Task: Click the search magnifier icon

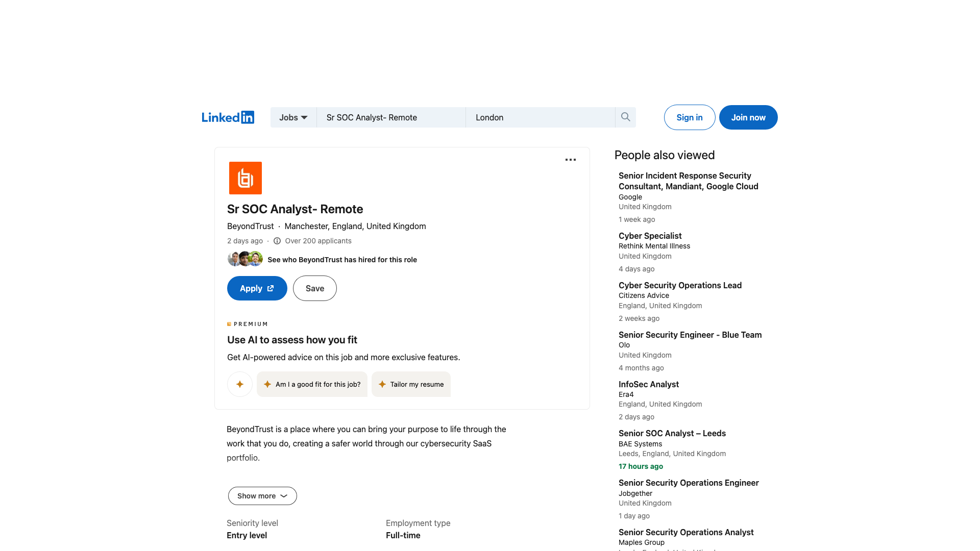Action: 625,117
